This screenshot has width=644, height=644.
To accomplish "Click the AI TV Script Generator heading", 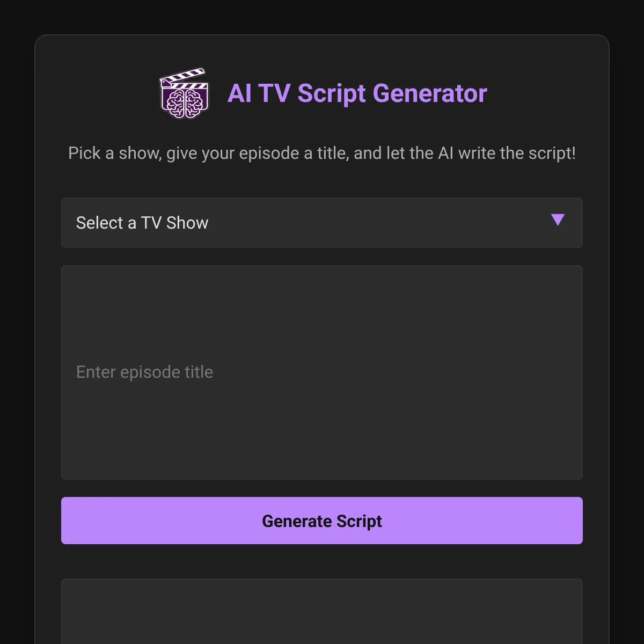I will point(357,93).
